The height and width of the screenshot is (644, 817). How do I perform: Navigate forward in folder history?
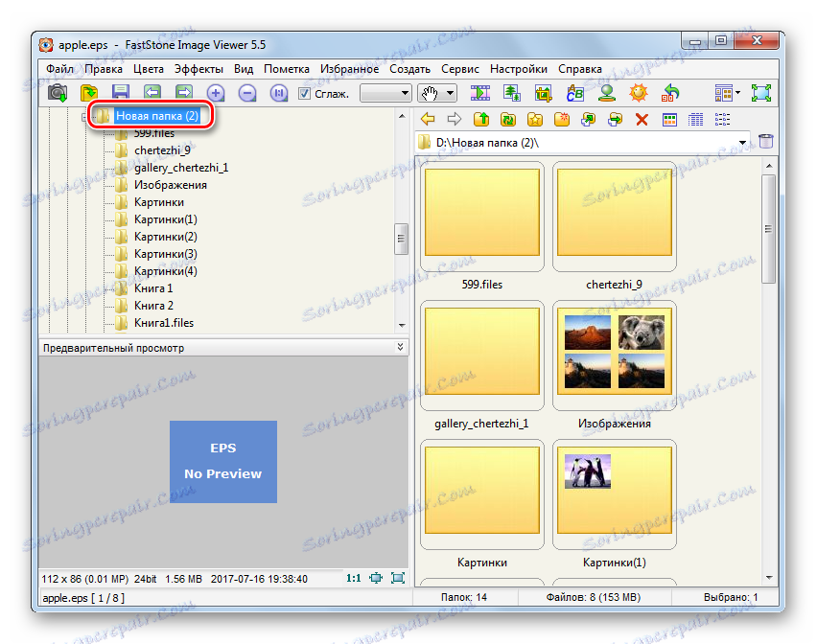(455, 120)
